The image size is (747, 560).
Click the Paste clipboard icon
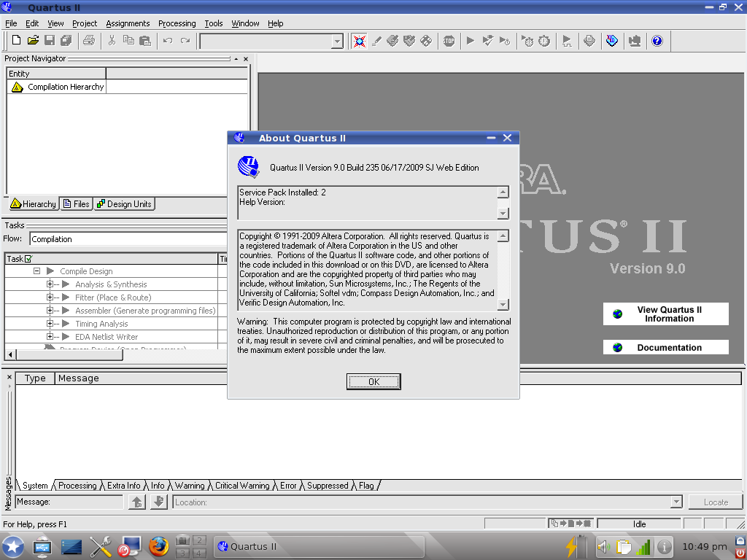(145, 41)
